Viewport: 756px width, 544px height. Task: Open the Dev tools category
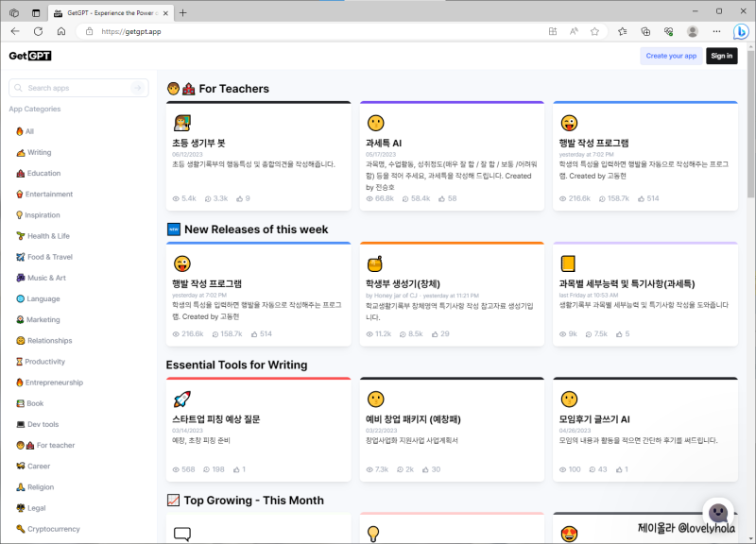(x=38, y=424)
